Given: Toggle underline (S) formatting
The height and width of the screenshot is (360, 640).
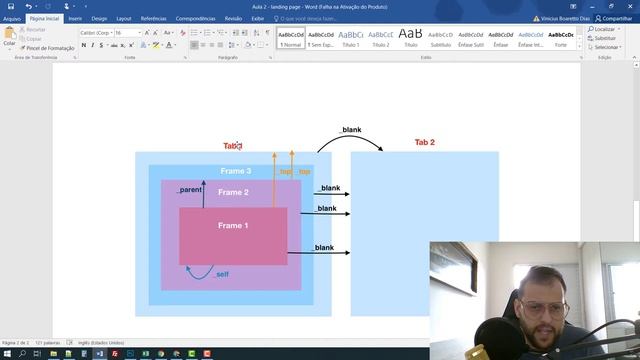Looking at the screenshot, I should (101, 45).
